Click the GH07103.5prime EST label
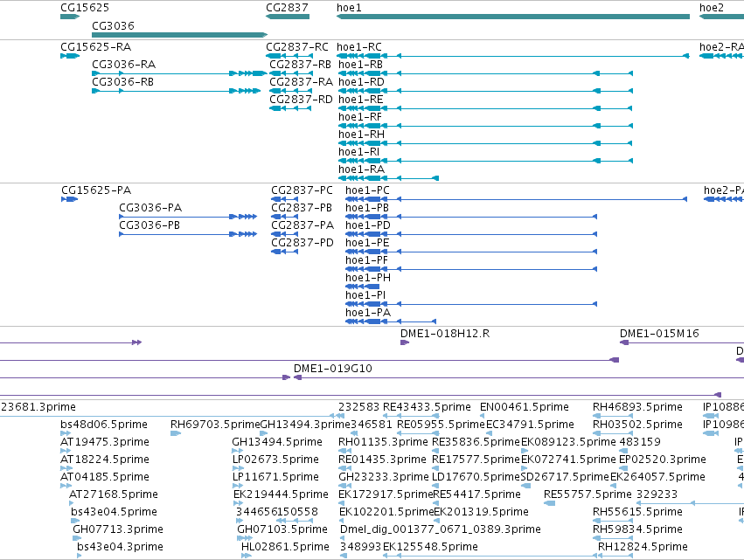Image resolution: width=744 pixels, height=560 pixels. [282, 529]
